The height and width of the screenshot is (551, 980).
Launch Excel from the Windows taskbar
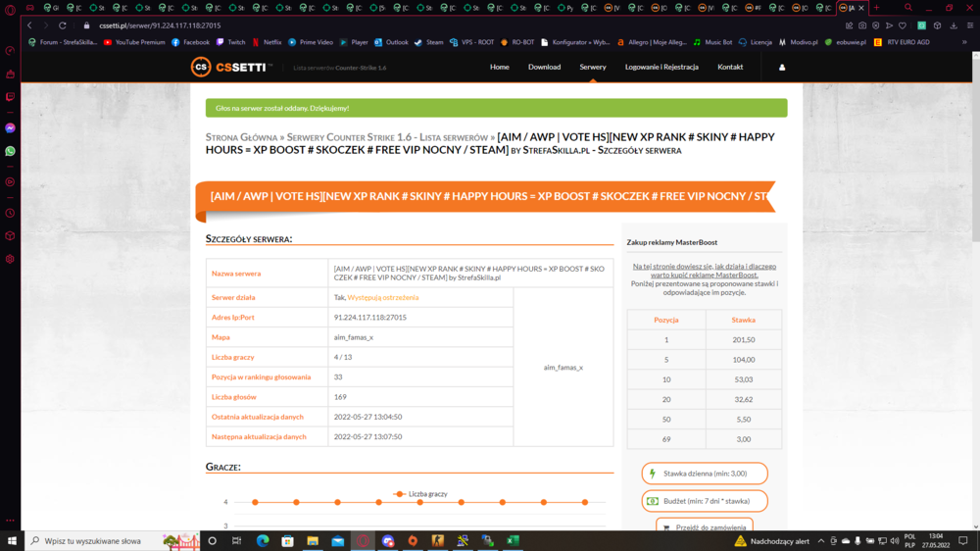click(x=513, y=540)
